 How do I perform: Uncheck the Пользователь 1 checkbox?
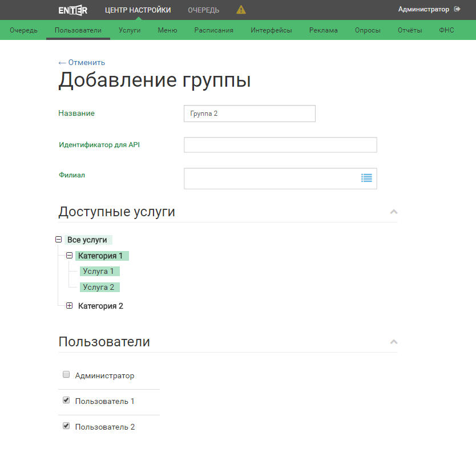pyautogui.click(x=66, y=401)
